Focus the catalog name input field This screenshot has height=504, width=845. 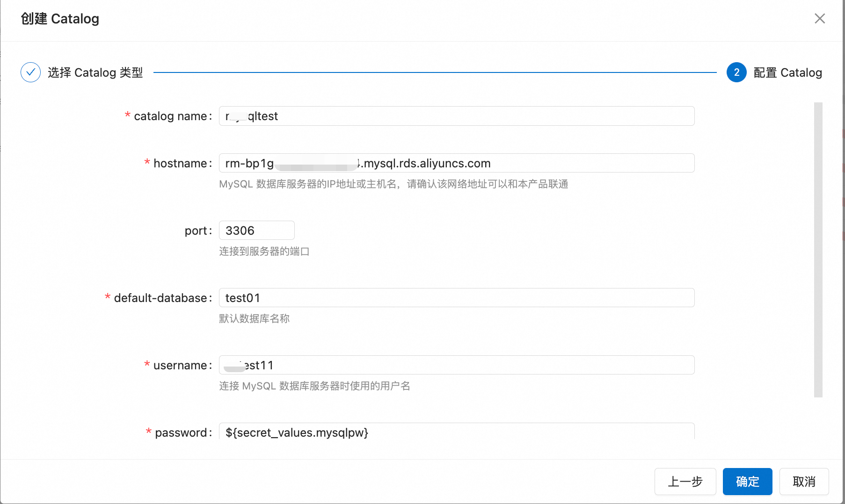[x=457, y=116]
